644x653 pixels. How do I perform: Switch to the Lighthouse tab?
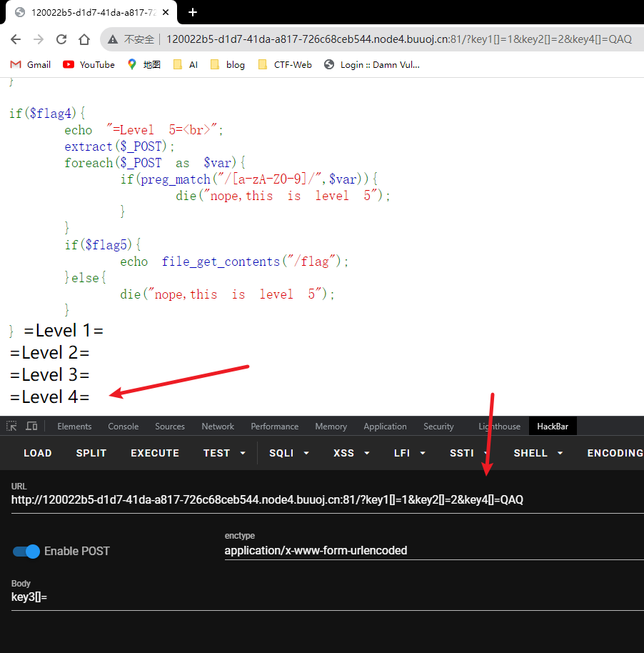tap(499, 426)
